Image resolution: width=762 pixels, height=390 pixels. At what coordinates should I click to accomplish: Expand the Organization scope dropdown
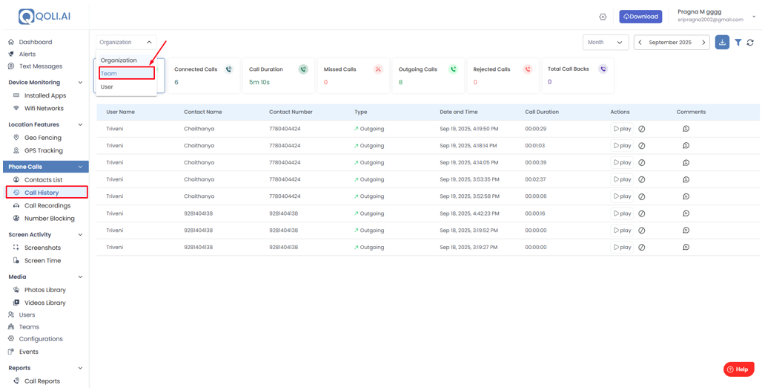click(126, 42)
